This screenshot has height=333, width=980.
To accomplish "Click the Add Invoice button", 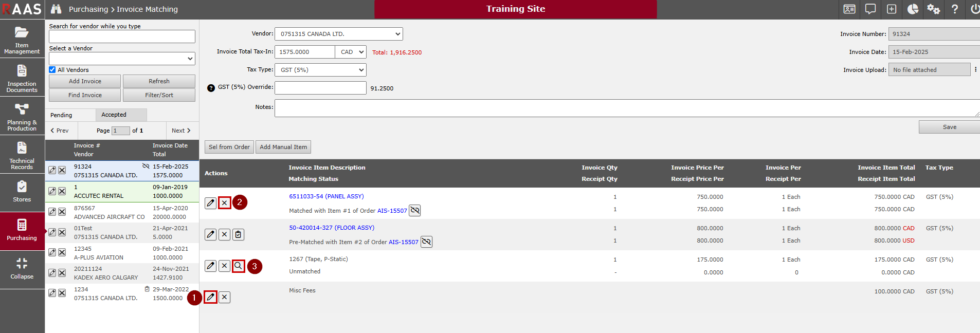I will click(x=85, y=81).
